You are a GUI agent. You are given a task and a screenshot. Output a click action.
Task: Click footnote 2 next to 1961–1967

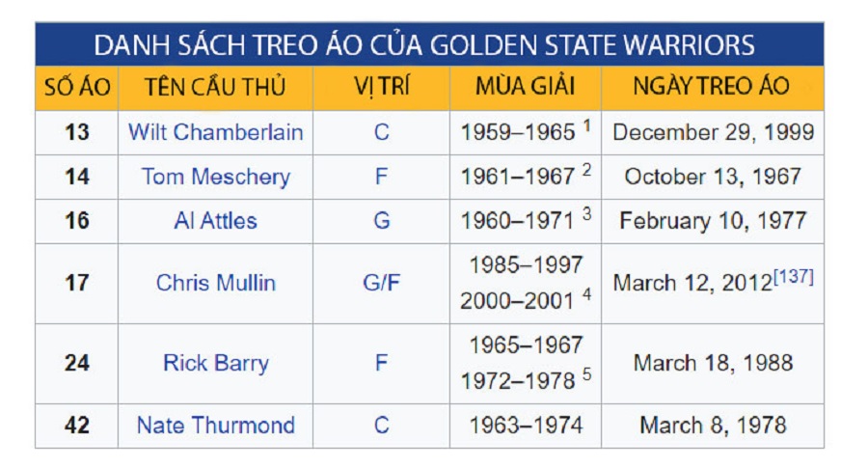click(586, 170)
